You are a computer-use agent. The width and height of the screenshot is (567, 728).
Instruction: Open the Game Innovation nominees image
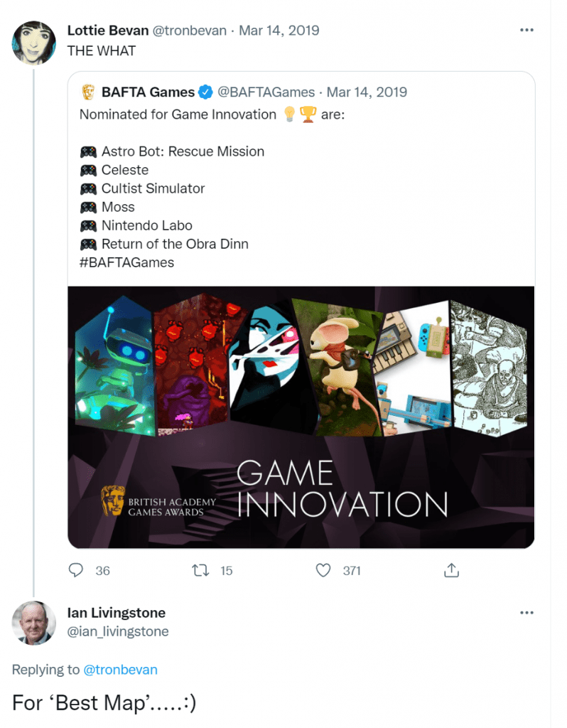point(301,417)
